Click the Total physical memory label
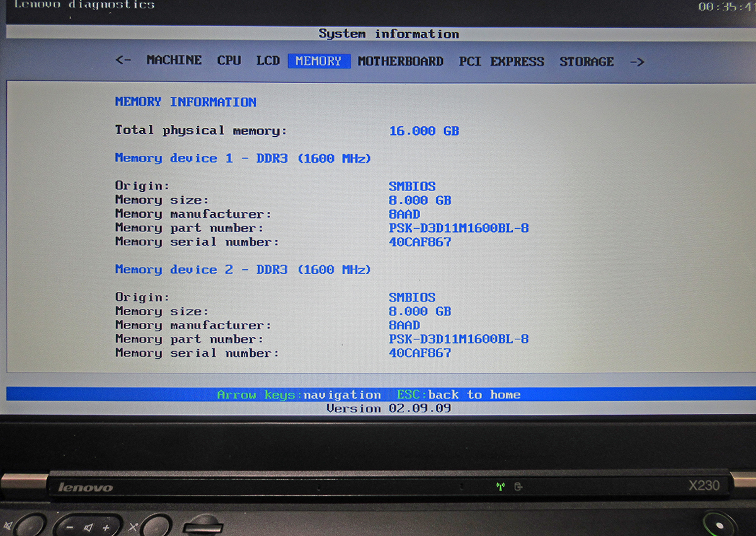Viewport: 756px width, 536px height. [x=201, y=131]
